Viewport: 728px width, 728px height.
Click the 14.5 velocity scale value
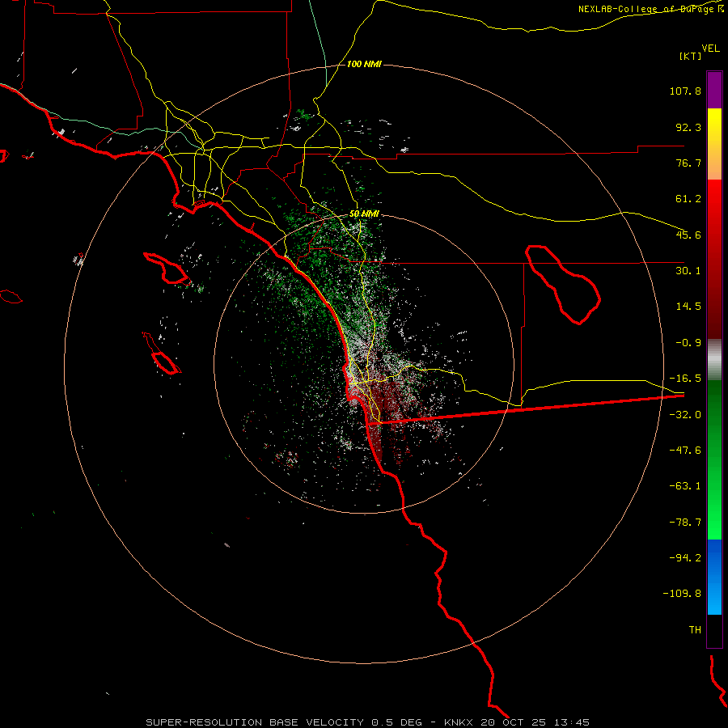click(x=688, y=307)
